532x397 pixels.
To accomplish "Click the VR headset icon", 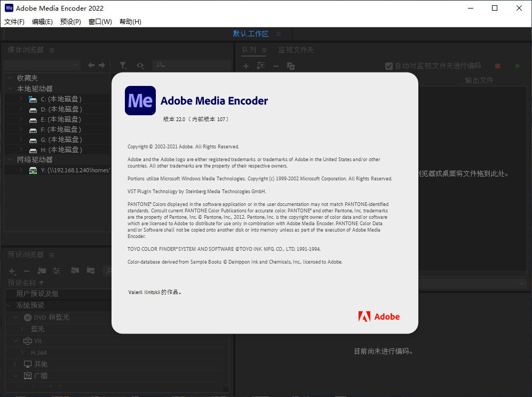I will [28, 341].
